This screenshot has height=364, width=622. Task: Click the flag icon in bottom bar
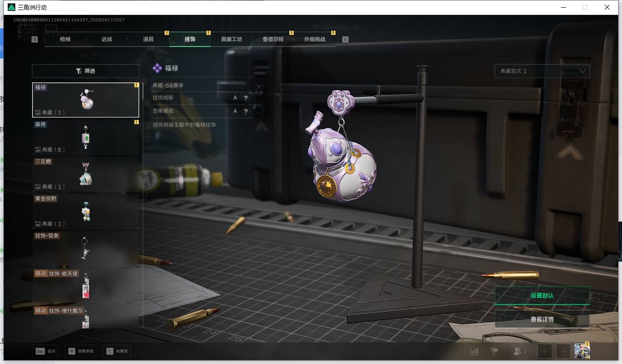coord(494,351)
